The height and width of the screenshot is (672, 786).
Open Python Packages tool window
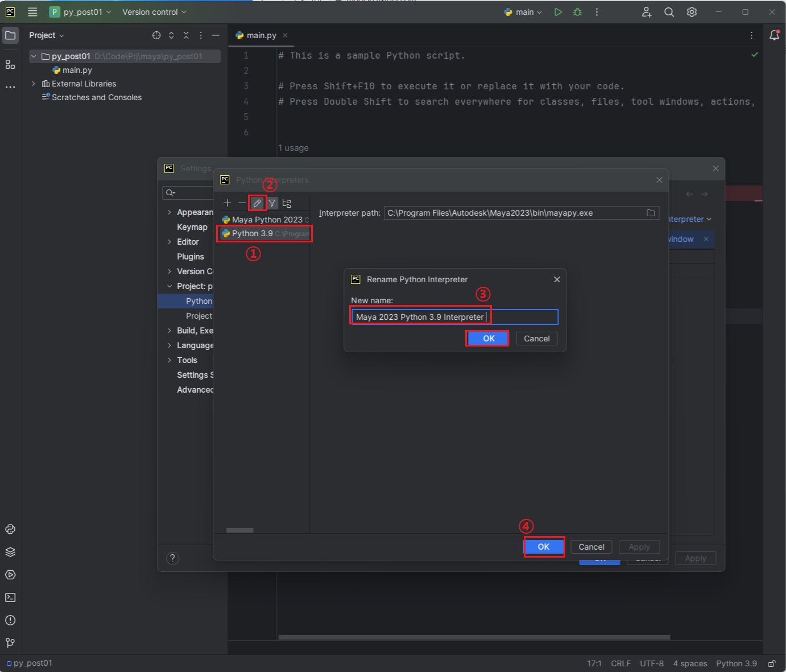(x=10, y=552)
